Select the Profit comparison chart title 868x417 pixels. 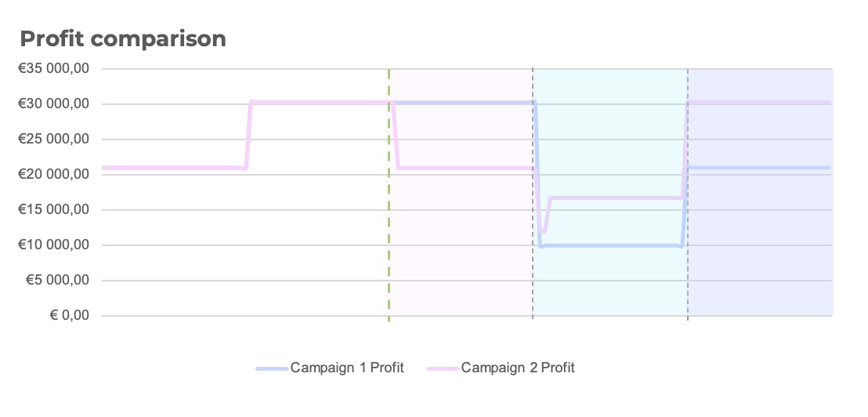123,39
